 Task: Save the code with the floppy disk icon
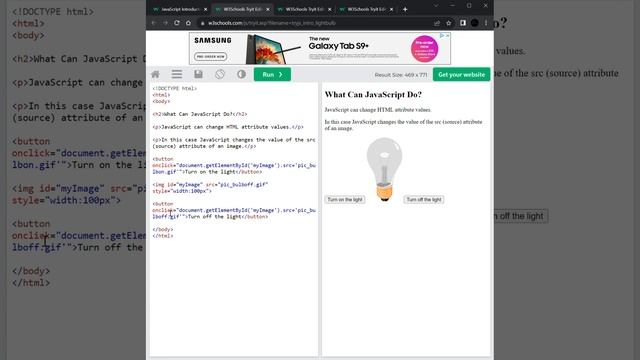[x=198, y=74]
